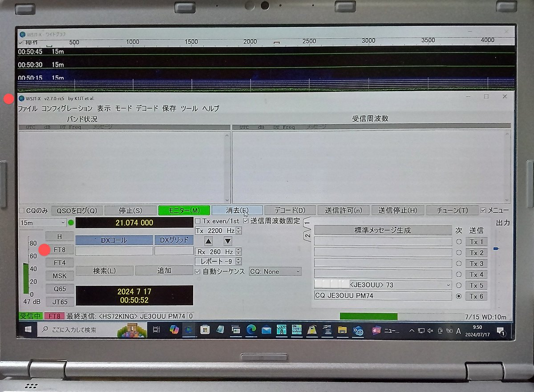The height and width of the screenshot is (392, 534).
Task: Open Task View on the taskbar
Action: click(x=156, y=330)
